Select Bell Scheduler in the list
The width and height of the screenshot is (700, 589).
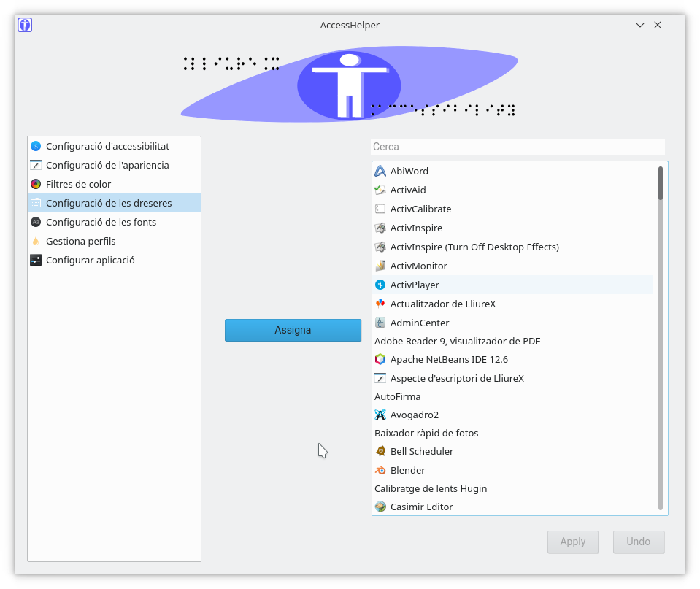[512, 452]
